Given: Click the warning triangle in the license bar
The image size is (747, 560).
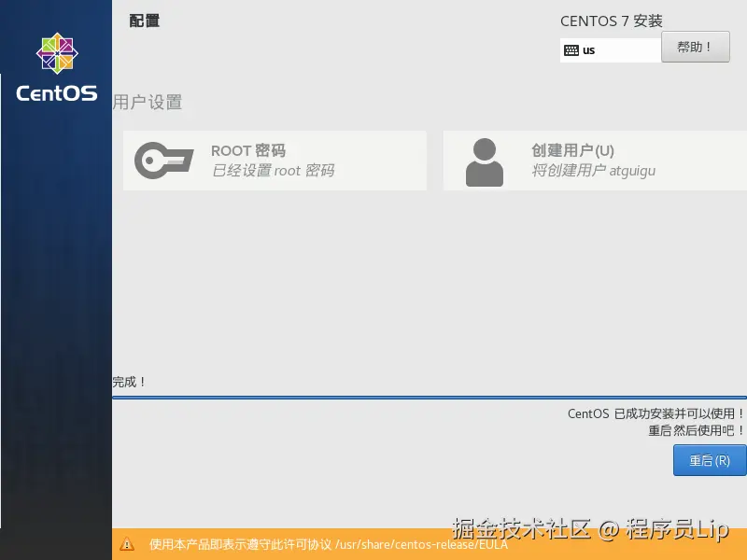Looking at the screenshot, I should click(x=130, y=544).
